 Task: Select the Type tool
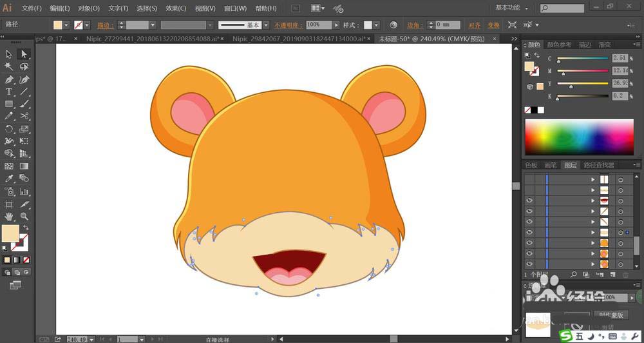click(x=9, y=92)
